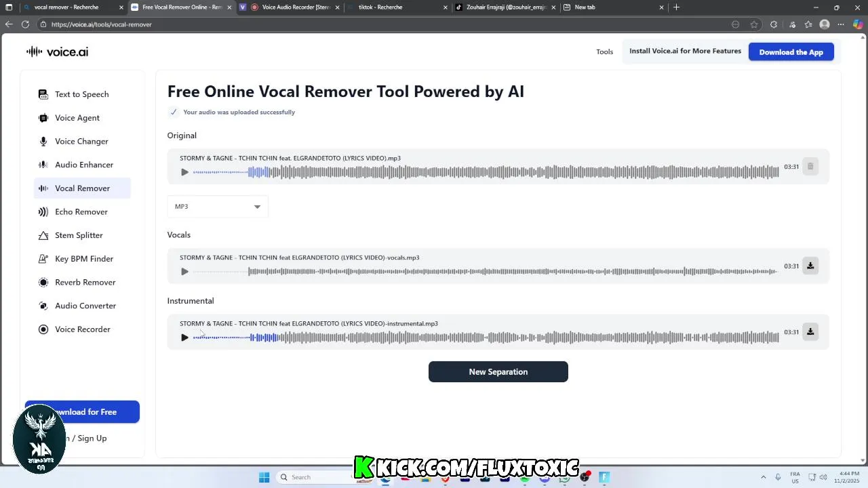Select Reverb Remover in sidebar
Viewport: 868px width, 488px height.
pyautogui.click(x=81, y=282)
